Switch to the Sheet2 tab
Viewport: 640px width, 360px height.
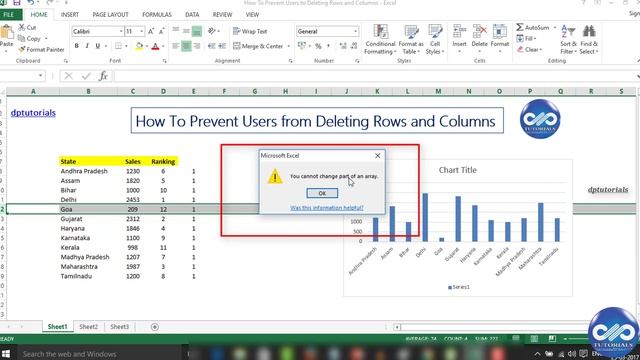click(x=89, y=327)
